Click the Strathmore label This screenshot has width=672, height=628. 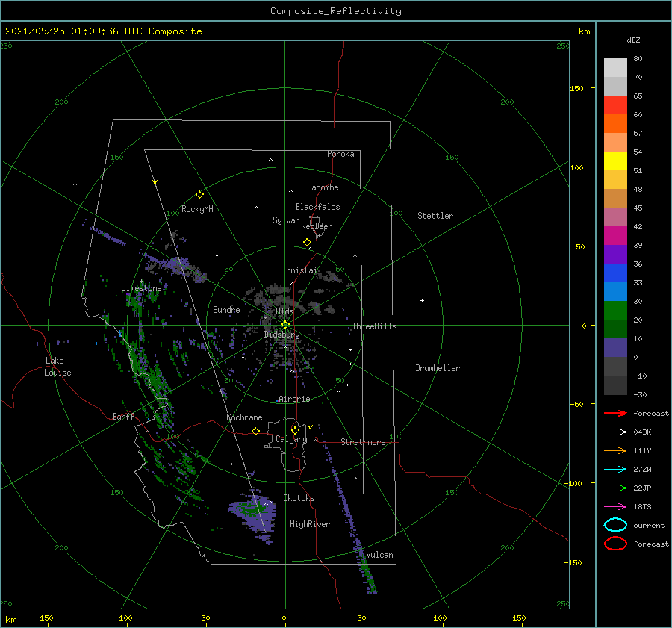[363, 442]
